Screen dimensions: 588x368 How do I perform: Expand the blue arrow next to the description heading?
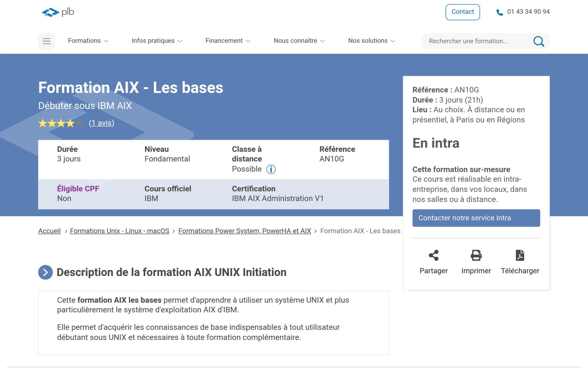point(45,272)
